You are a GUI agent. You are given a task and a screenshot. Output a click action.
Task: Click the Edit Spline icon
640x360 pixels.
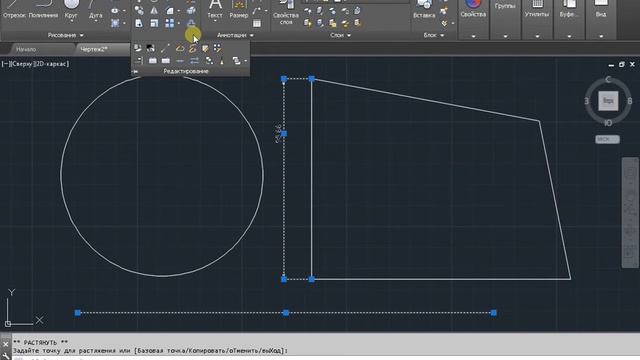(x=193, y=48)
